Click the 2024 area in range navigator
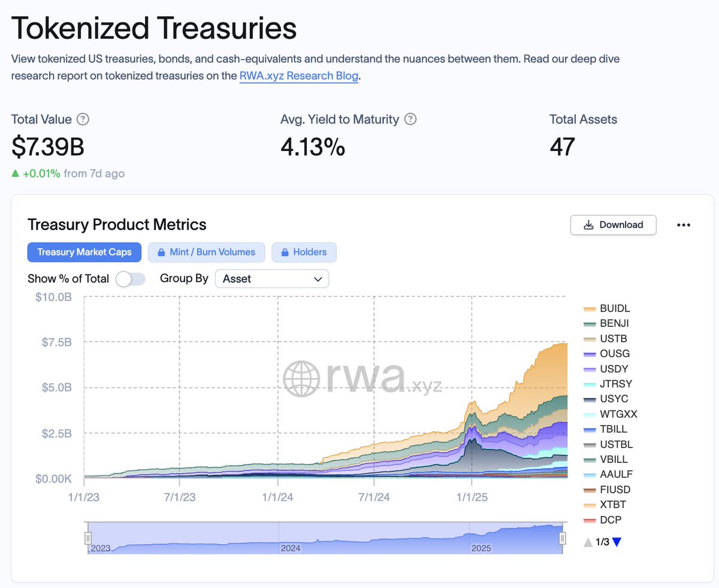 pos(291,548)
